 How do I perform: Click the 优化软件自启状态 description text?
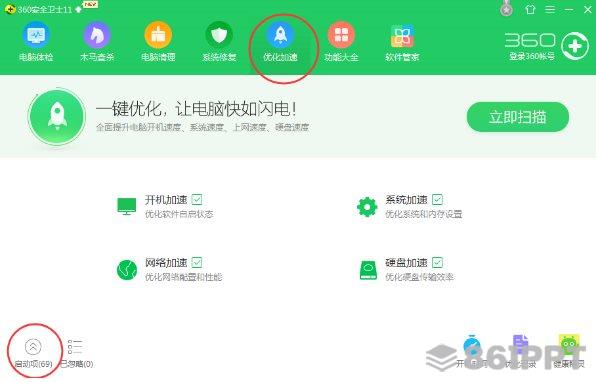179,214
